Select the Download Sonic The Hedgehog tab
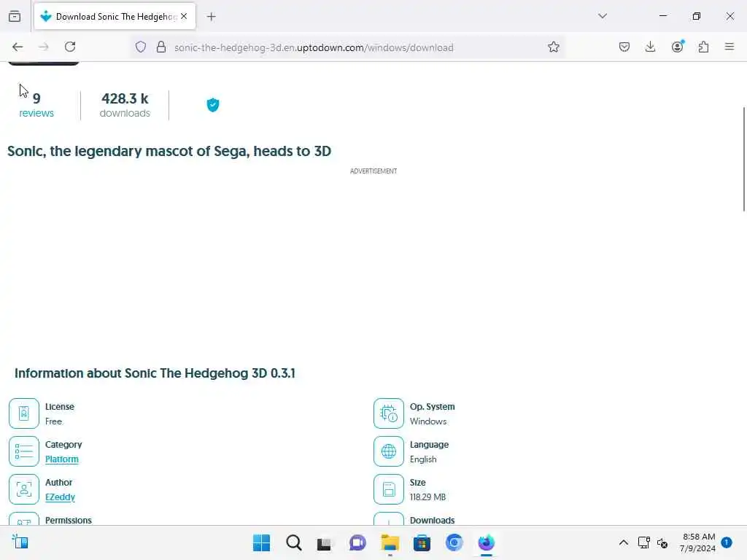The image size is (747, 560). [115, 16]
